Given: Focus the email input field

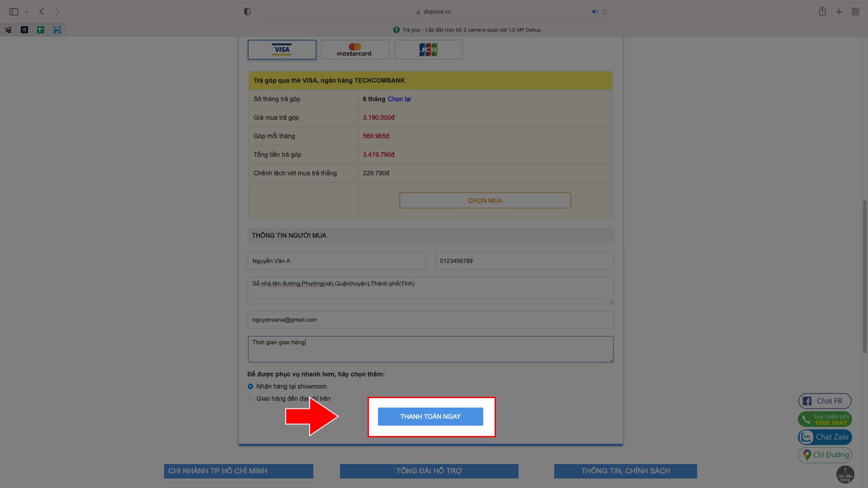Looking at the screenshot, I should [430, 320].
